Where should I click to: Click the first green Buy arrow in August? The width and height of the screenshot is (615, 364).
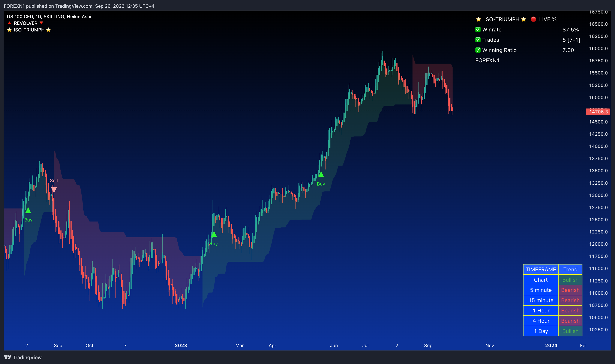pyautogui.click(x=28, y=210)
